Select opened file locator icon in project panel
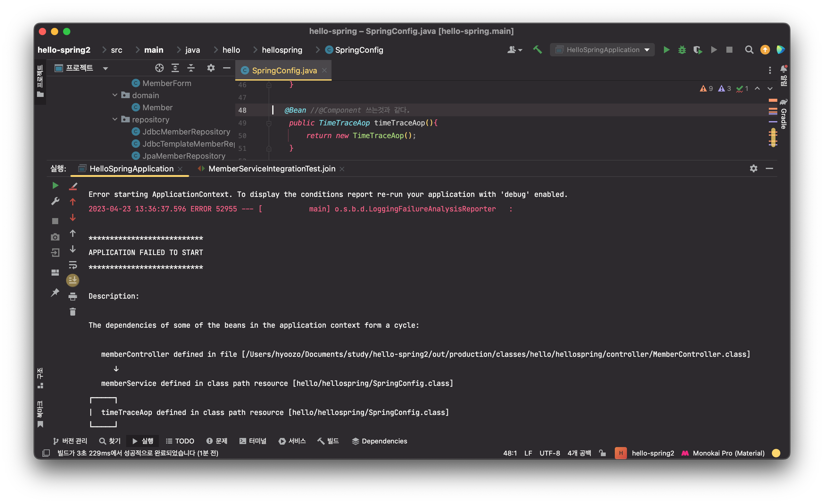This screenshot has height=504, width=824. (x=159, y=68)
